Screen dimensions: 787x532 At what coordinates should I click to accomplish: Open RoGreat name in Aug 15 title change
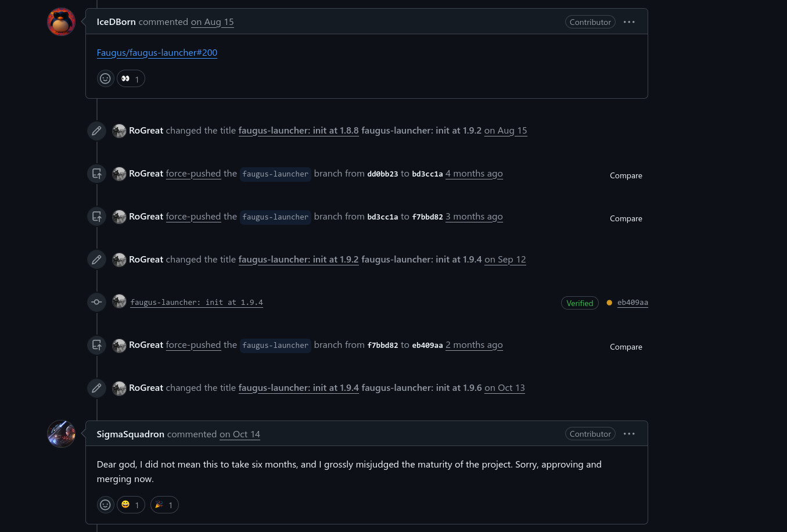(x=146, y=131)
